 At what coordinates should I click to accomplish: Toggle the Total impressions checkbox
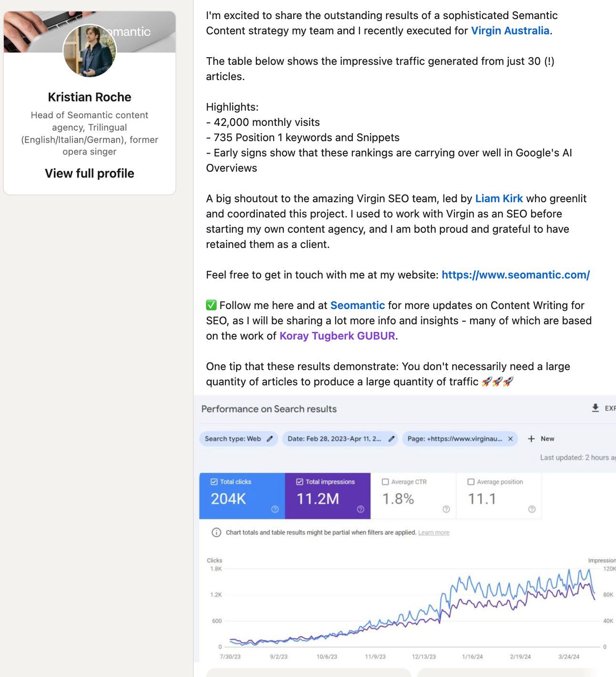point(300,482)
